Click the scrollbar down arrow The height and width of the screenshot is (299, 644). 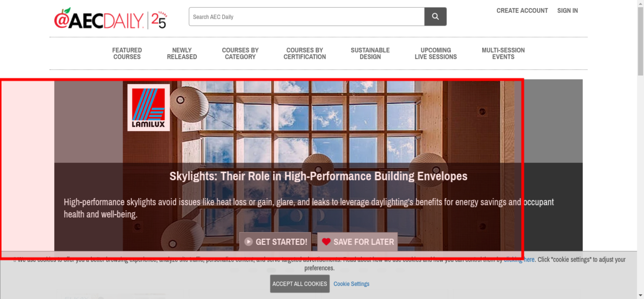click(640, 295)
